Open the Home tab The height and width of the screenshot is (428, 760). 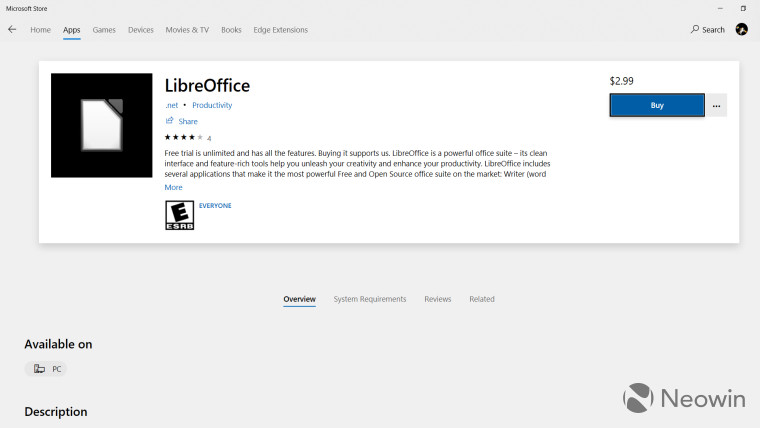point(40,30)
